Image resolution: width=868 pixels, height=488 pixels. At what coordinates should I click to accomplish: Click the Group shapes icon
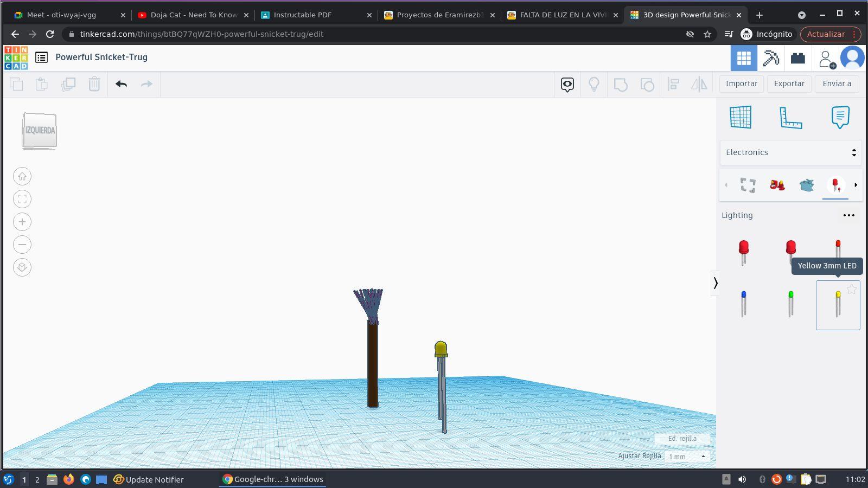pos(621,84)
